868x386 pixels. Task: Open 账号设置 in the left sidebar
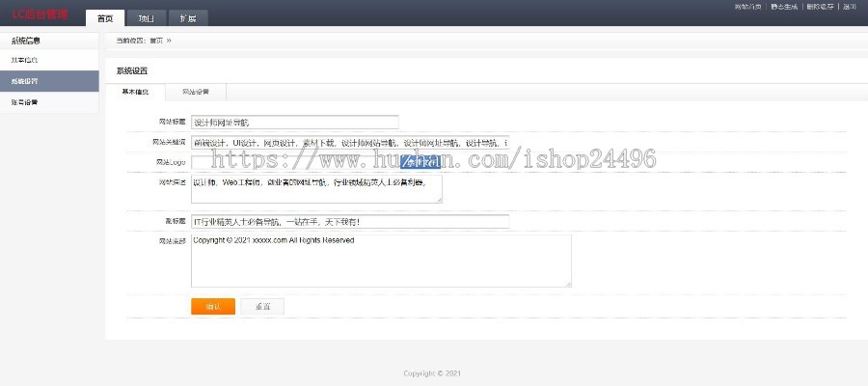click(49, 102)
